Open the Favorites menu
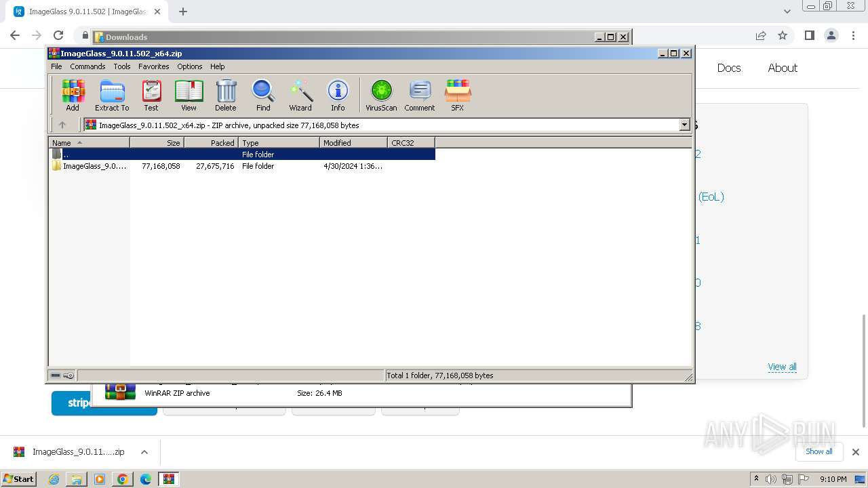Image resolution: width=868 pixels, height=488 pixels. (154, 66)
